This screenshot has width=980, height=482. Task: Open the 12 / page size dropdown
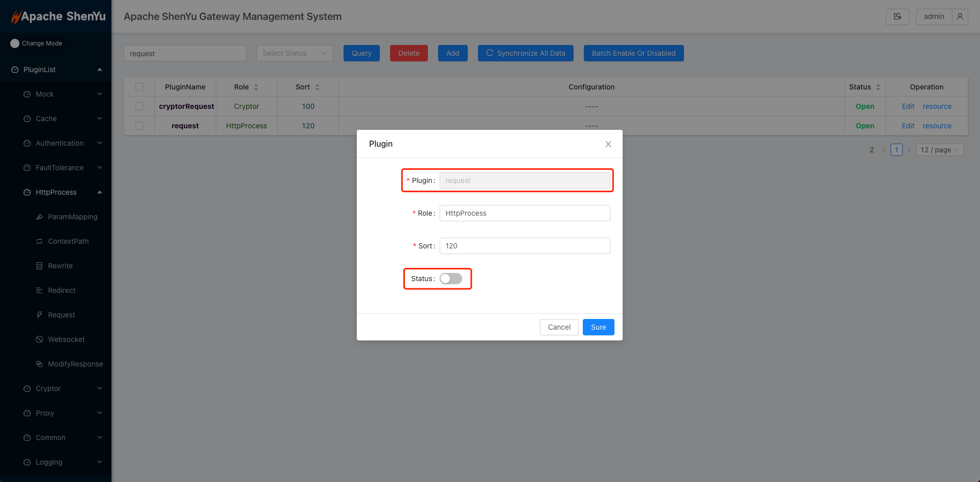[940, 150]
